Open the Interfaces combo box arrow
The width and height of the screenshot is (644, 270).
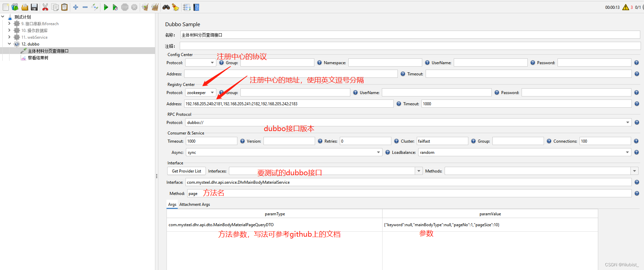[419, 171]
